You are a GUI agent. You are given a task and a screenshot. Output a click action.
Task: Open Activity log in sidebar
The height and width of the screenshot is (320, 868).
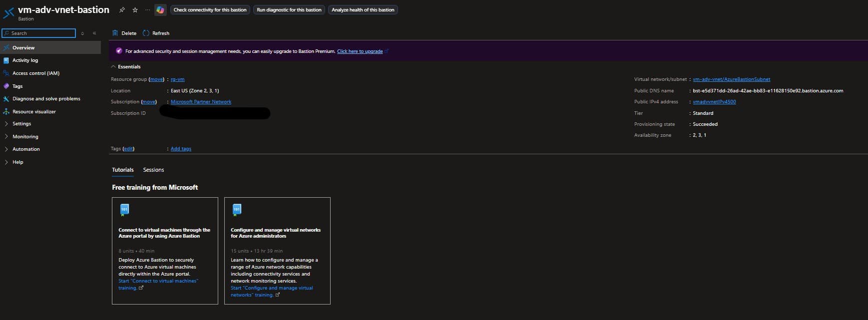pos(25,60)
